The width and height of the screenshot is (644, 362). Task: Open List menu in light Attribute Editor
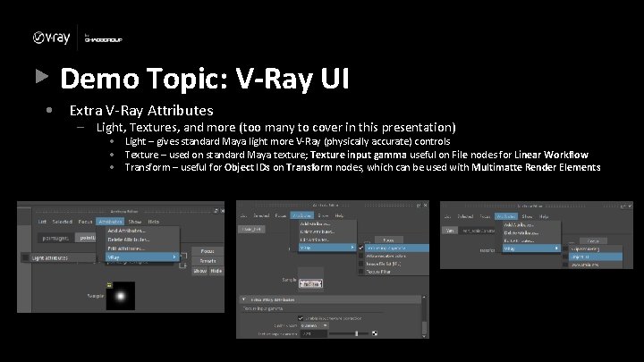(42, 222)
